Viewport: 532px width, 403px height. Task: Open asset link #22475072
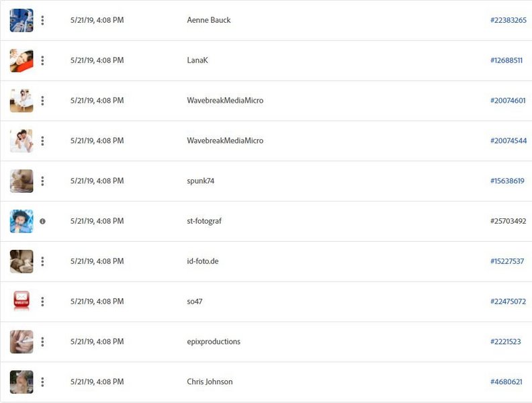[508, 302]
